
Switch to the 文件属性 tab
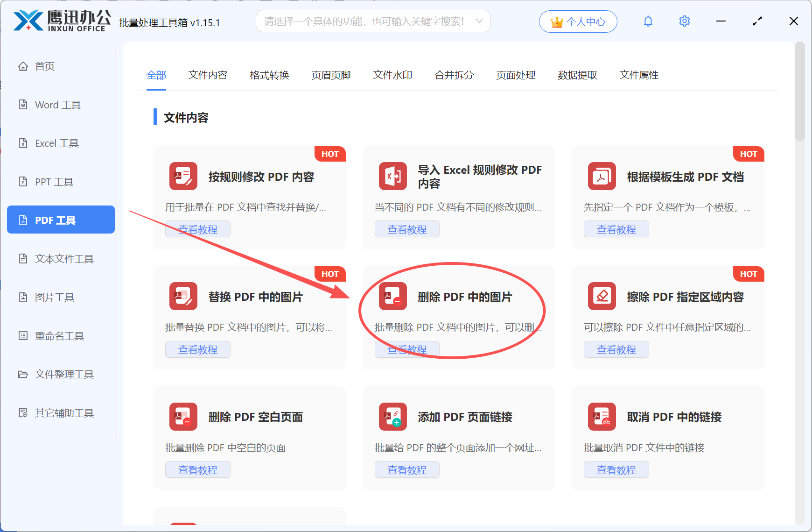pyautogui.click(x=639, y=75)
